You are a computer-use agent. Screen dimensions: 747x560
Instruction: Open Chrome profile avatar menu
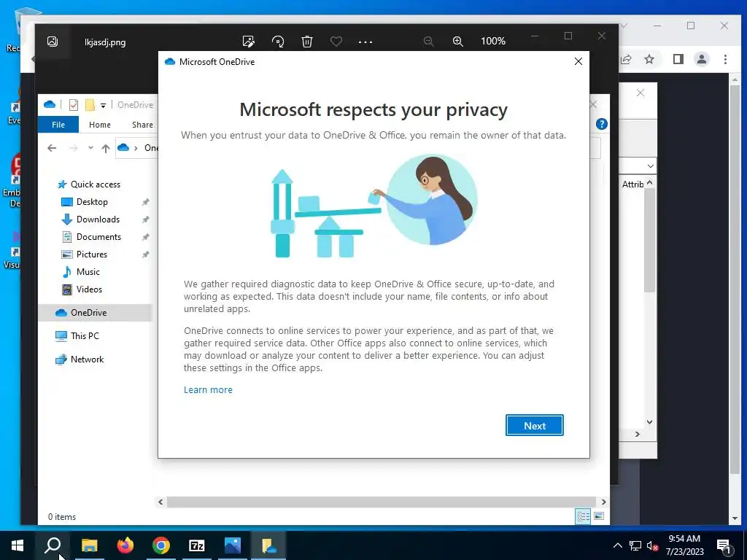[702, 60]
